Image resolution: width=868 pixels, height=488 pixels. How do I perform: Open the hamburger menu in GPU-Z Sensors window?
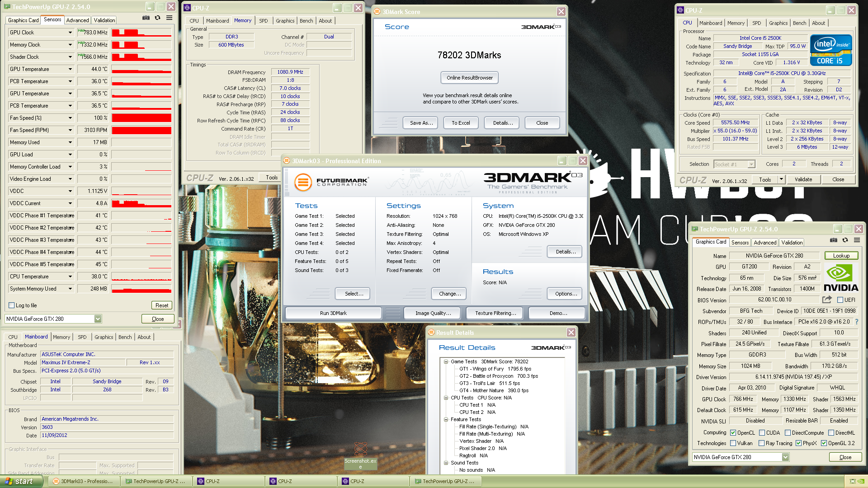[169, 18]
